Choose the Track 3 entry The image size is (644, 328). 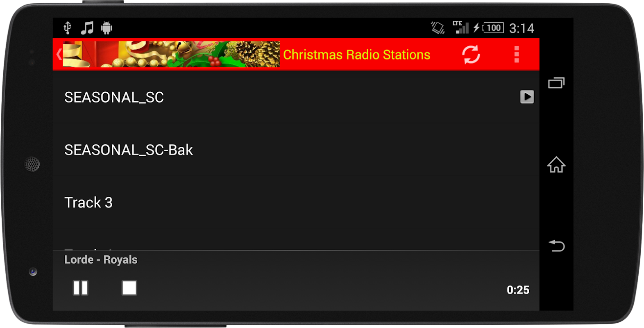[296, 203]
